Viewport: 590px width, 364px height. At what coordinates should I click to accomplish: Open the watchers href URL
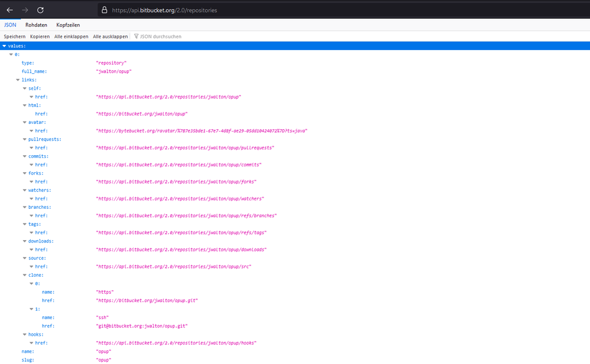click(x=180, y=199)
